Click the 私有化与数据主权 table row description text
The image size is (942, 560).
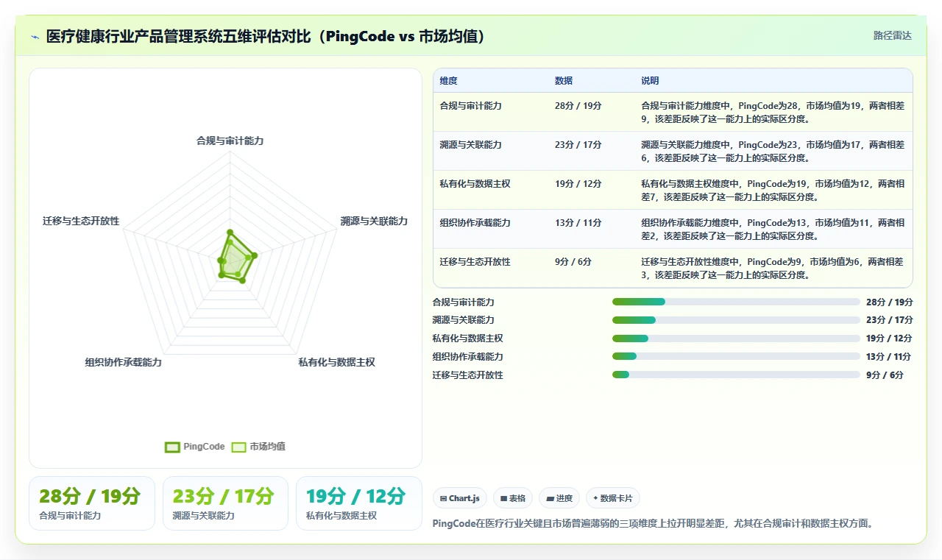[773, 190]
